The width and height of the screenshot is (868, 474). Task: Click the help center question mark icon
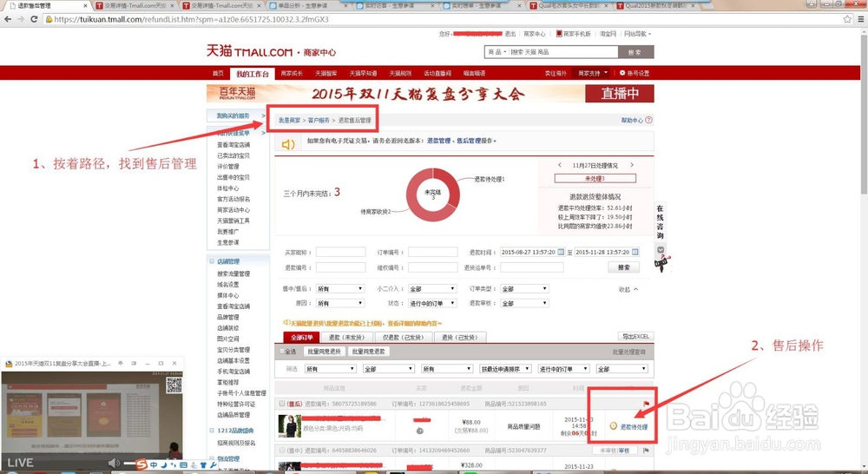648,120
